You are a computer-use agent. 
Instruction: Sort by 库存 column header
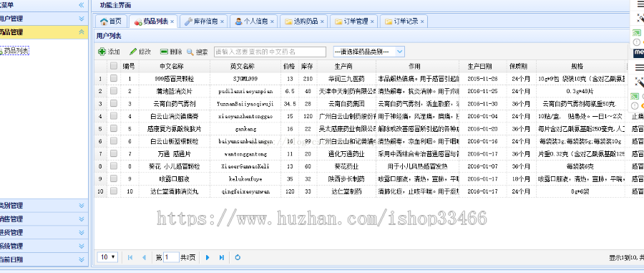[307, 66]
